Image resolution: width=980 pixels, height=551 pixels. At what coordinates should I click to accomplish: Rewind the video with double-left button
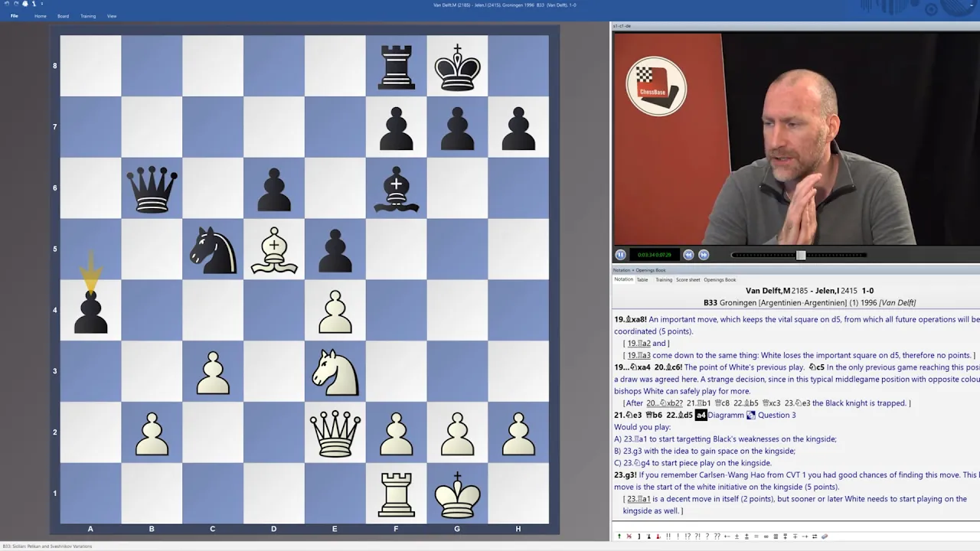688,255
